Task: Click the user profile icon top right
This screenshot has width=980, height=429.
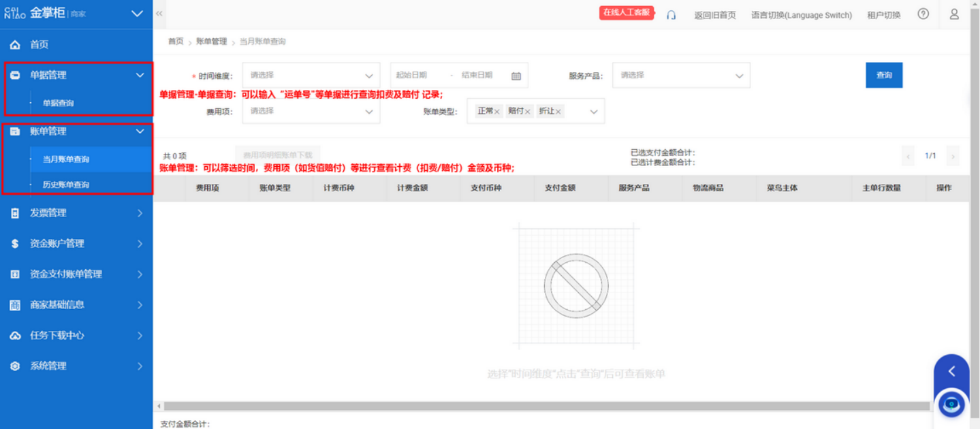Action: click(953, 14)
